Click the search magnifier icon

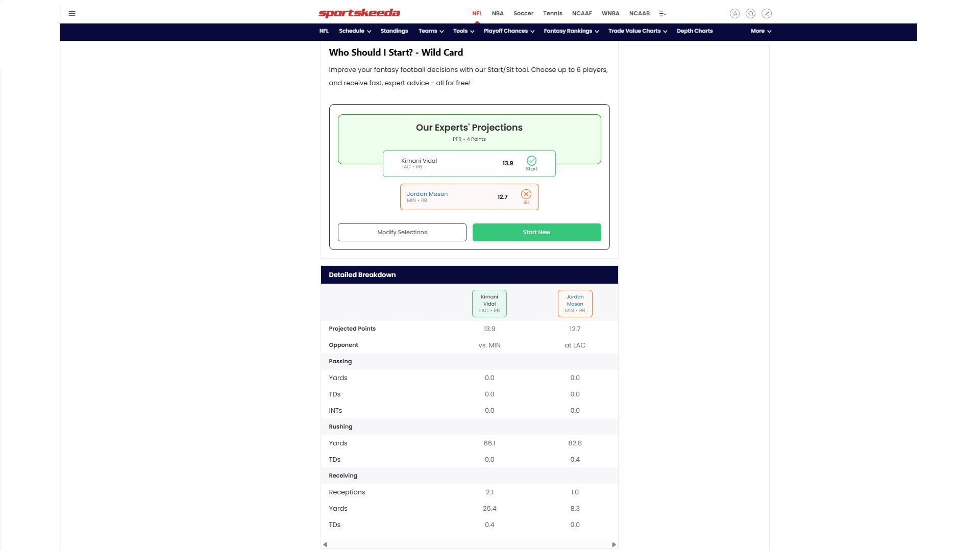tap(750, 14)
